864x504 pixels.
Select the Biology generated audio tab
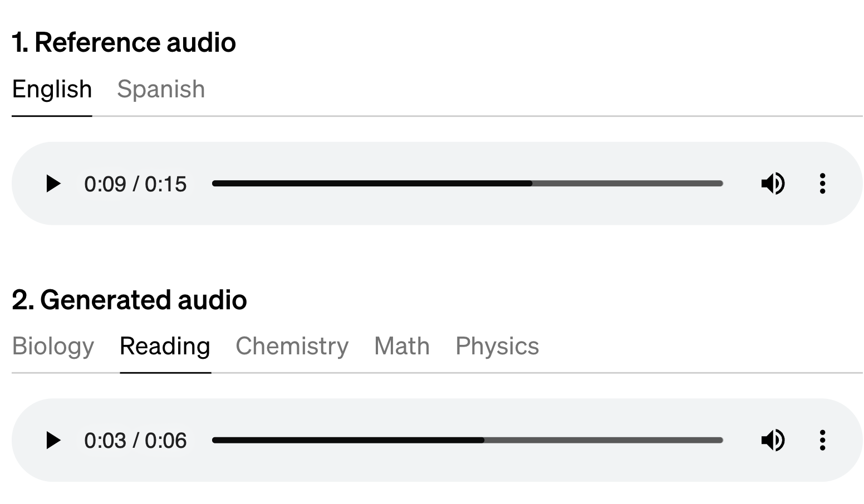coord(53,346)
